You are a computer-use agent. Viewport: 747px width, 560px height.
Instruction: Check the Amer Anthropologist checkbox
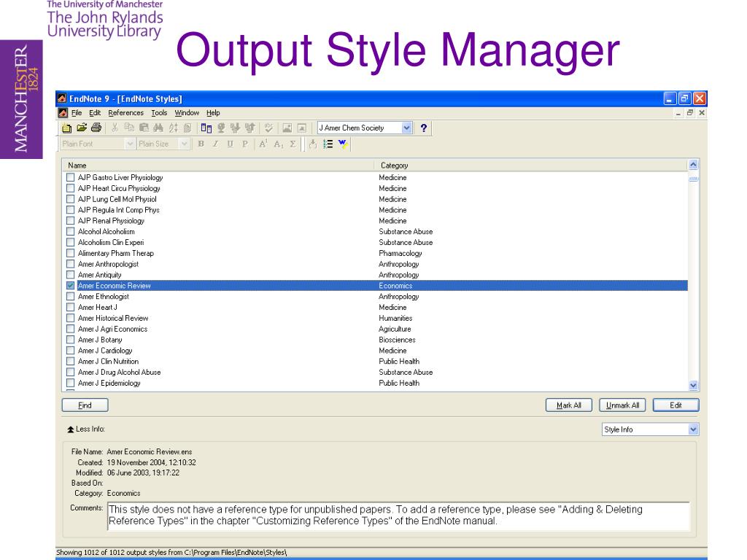point(71,264)
